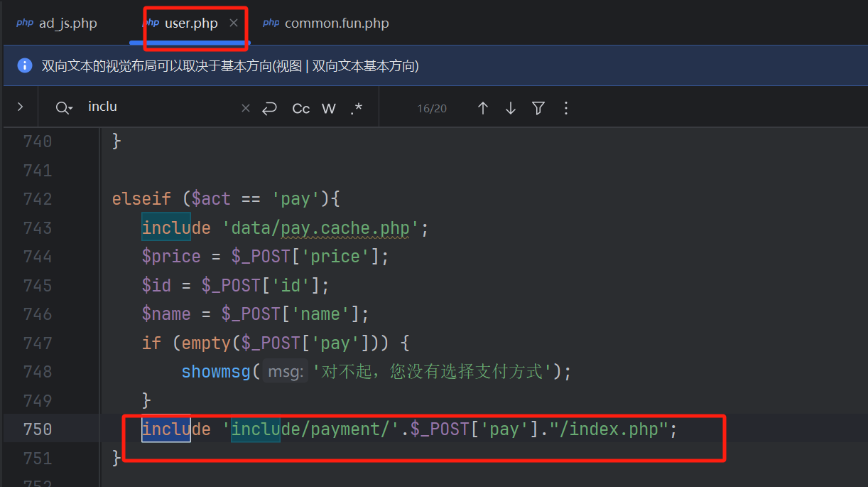The width and height of the screenshot is (868, 487).
Task: Click the blue info icon in the banner
Action: click(x=25, y=66)
